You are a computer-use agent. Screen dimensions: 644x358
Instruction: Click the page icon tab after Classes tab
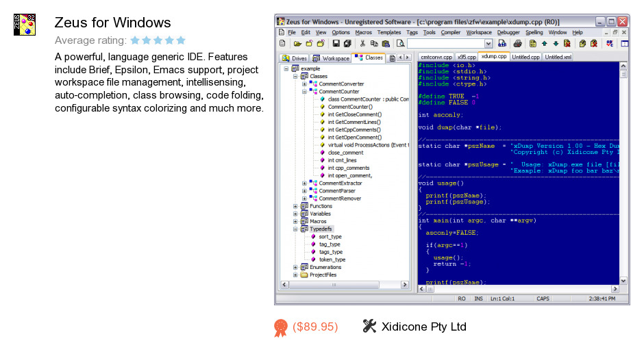click(x=393, y=58)
